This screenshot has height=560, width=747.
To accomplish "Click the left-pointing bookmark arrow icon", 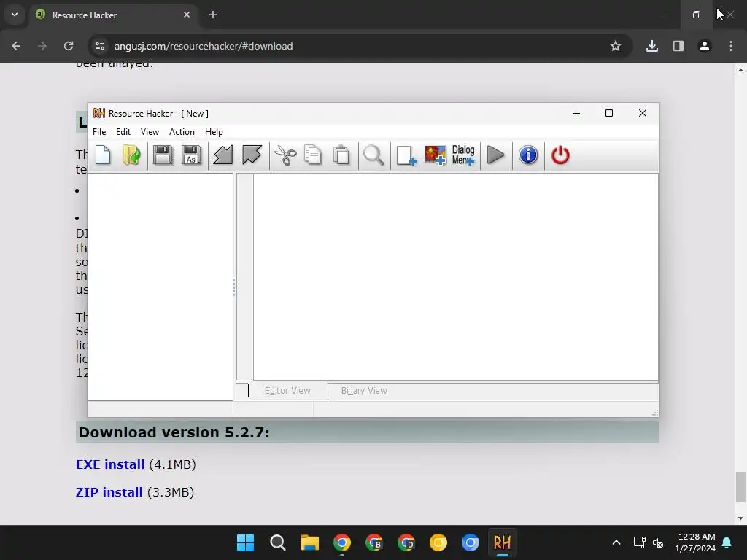I will 223,155.
